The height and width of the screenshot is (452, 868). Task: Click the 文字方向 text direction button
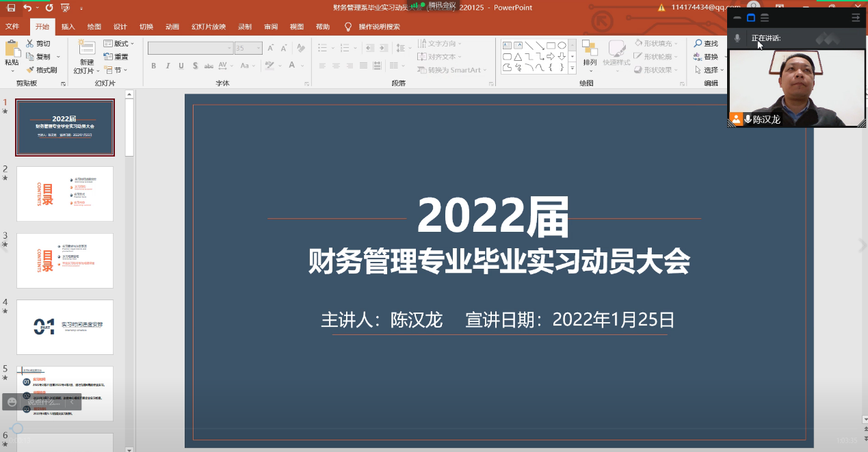click(440, 44)
